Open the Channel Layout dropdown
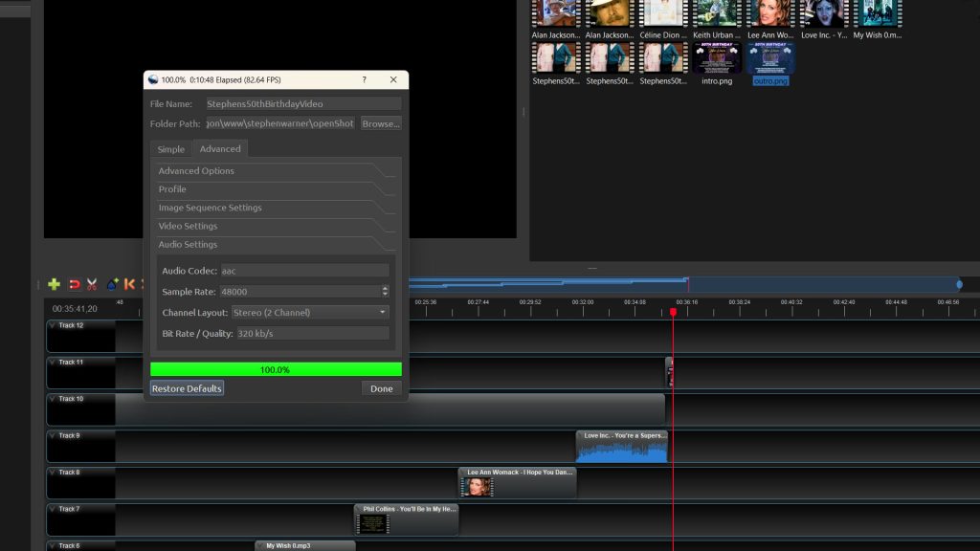Screen dimensions: 980x551 [x=306, y=313]
